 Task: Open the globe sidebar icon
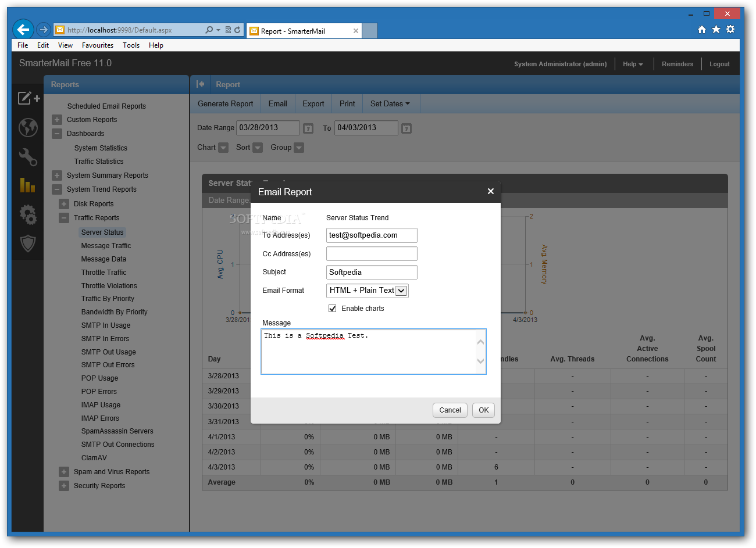(x=28, y=127)
